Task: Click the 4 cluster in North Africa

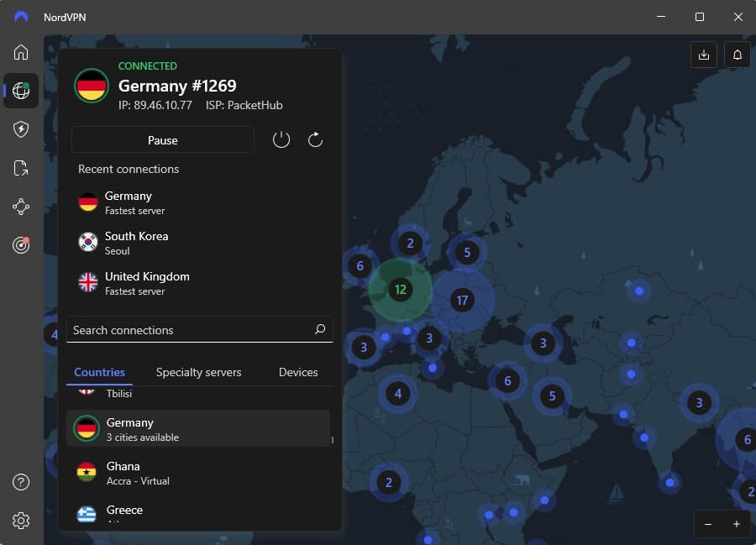Action: coord(398,394)
